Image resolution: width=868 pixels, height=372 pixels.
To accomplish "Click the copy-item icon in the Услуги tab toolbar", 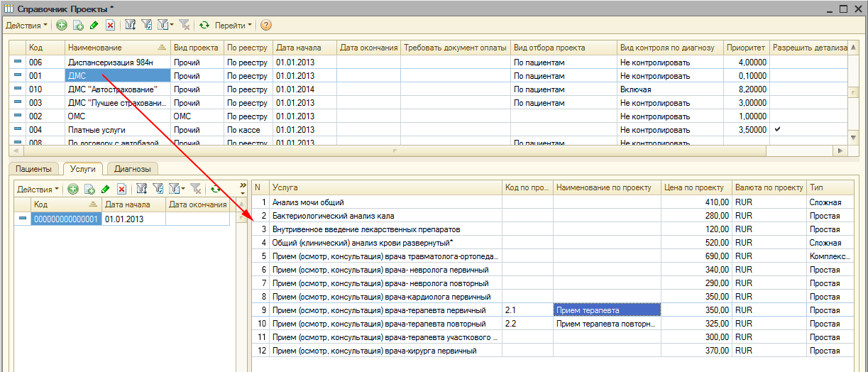I will 89,189.
